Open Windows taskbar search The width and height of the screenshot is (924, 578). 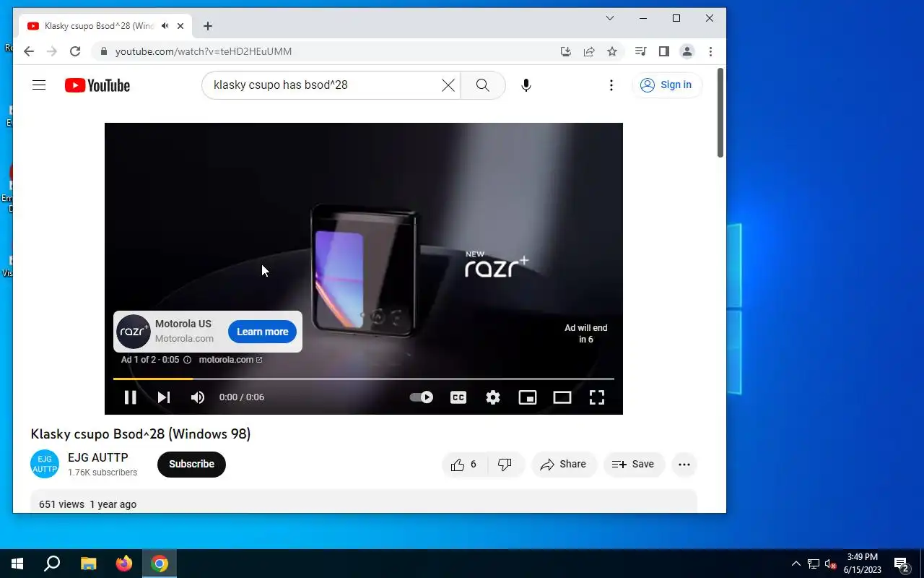click(x=52, y=564)
